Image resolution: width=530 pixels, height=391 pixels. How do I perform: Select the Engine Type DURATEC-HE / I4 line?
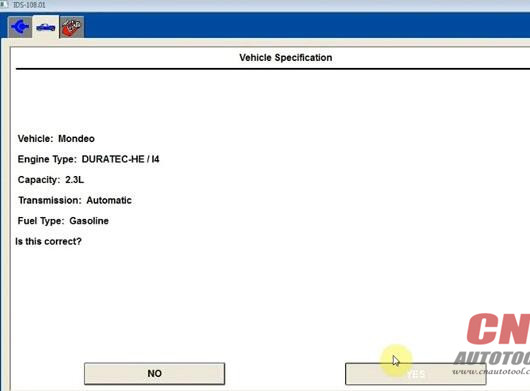(x=89, y=159)
